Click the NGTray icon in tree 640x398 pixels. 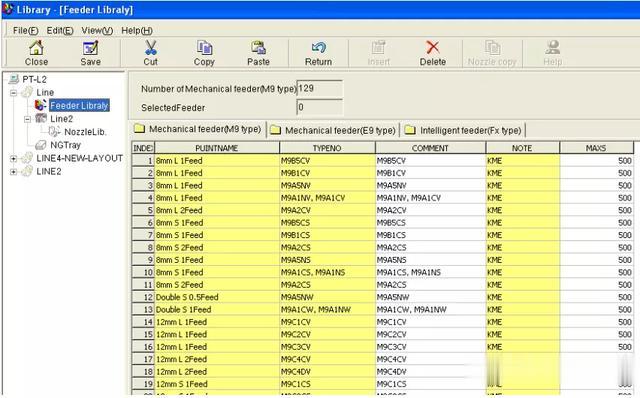point(41,145)
